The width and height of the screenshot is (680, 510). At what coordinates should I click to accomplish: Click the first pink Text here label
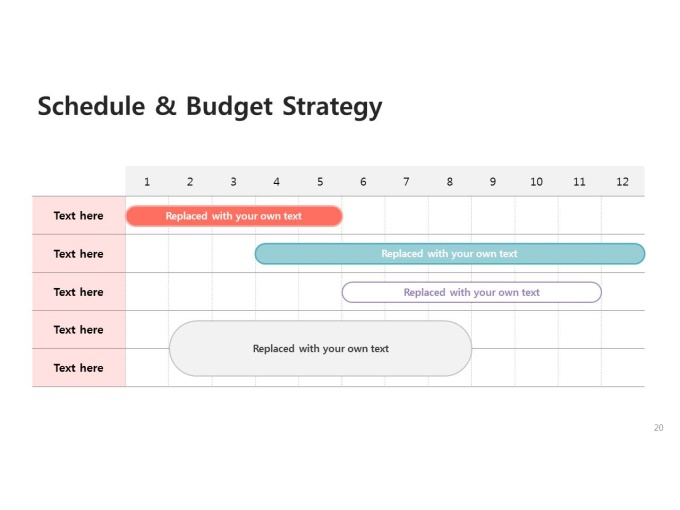(x=78, y=216)
